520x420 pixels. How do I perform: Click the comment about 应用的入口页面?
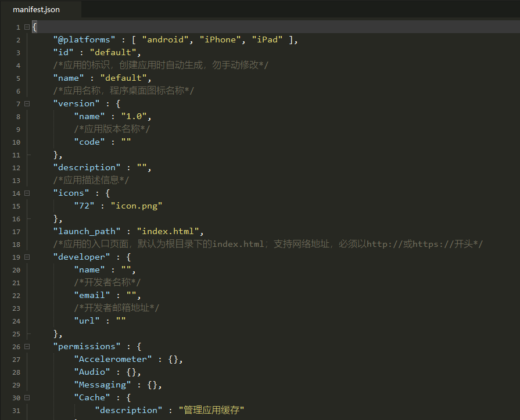(x=268, y=245)
